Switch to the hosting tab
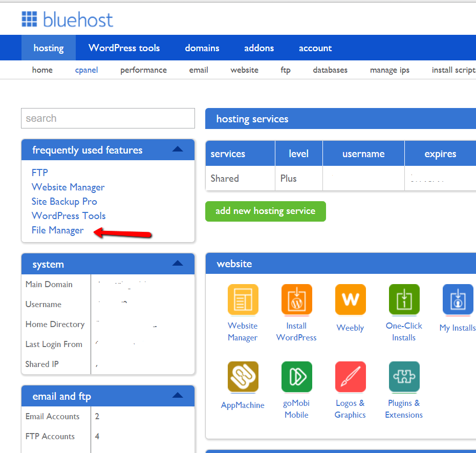The width and height of the screenshot is (476, 453). click(x=49, y=48)
